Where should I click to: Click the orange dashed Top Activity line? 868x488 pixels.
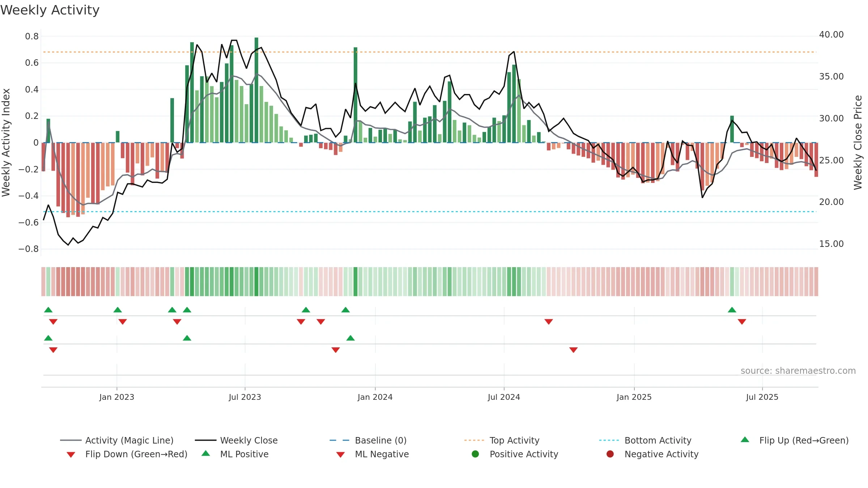click(430, 52)
